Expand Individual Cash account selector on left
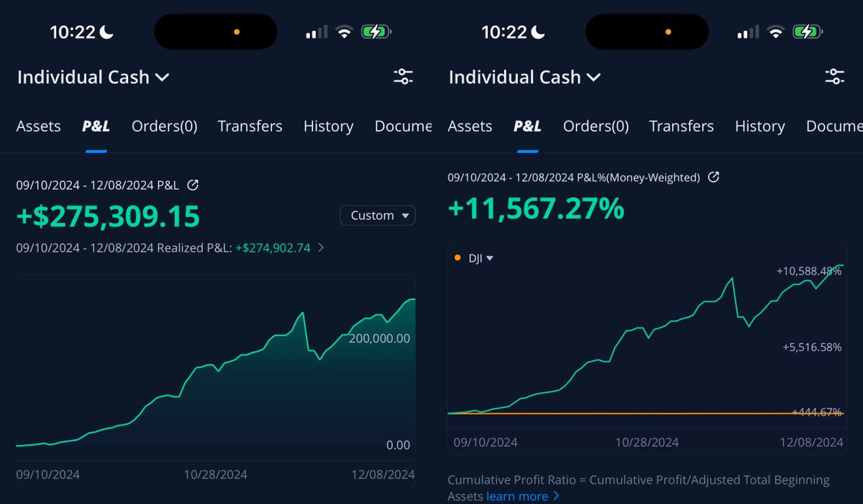863x504 pixels. point(93,77)
